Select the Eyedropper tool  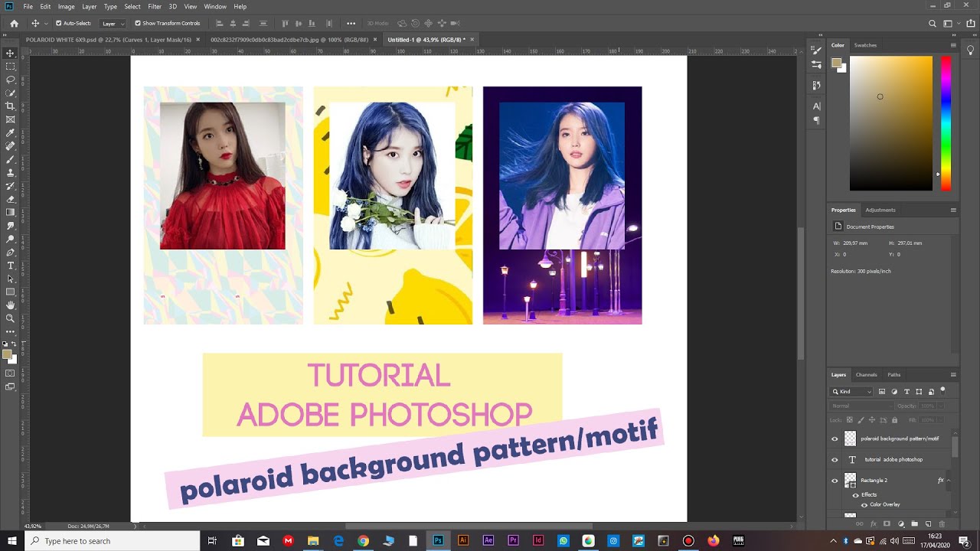click(10, 133)
